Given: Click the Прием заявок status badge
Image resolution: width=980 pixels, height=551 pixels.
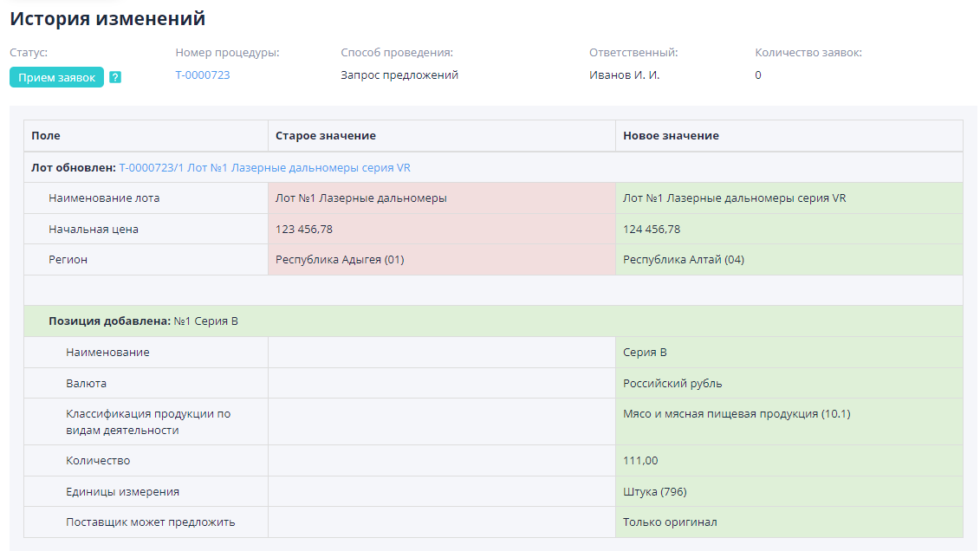Looking at the screenshot, I should click(x=55, y=77).
